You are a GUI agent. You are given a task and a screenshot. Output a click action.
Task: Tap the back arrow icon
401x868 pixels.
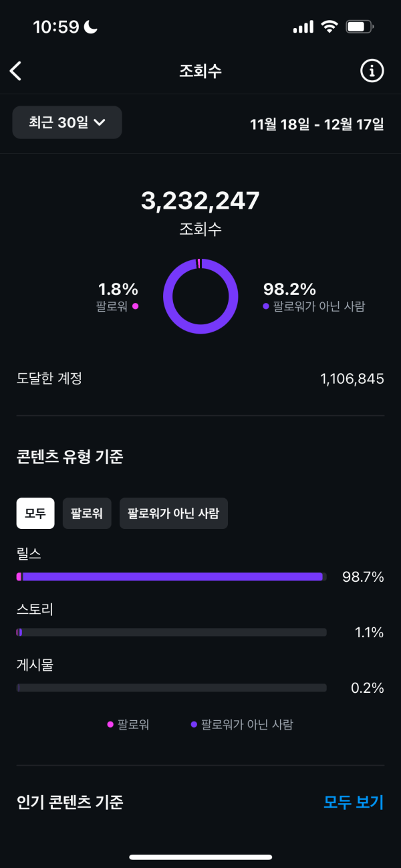16,71
